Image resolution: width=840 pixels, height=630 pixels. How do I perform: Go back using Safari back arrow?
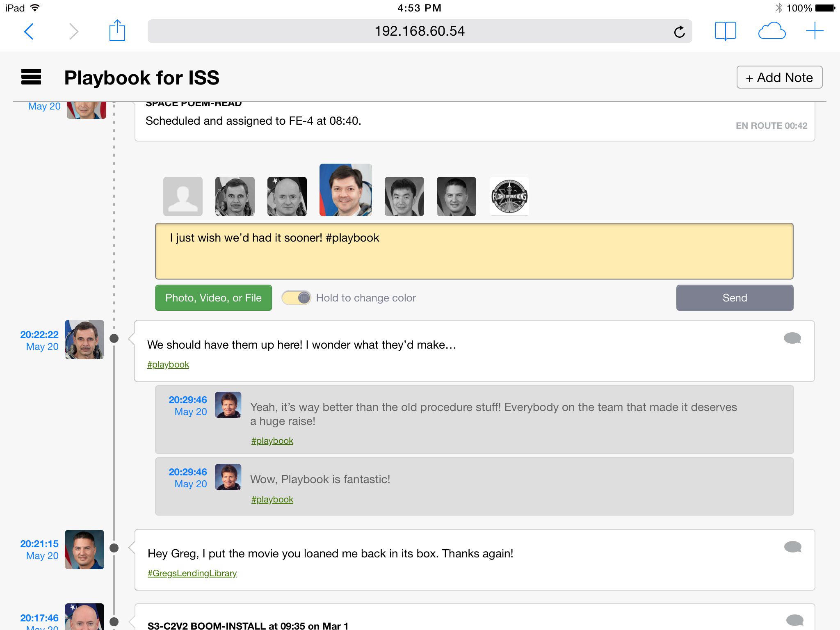(29, 31)
